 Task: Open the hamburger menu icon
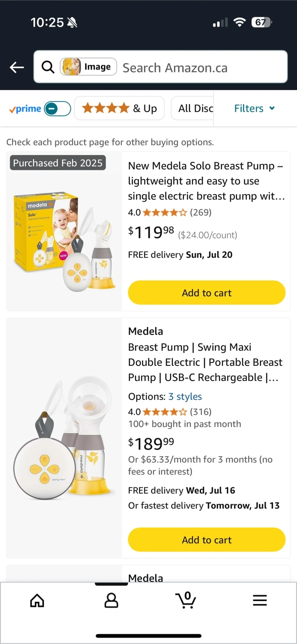[259, 600]
